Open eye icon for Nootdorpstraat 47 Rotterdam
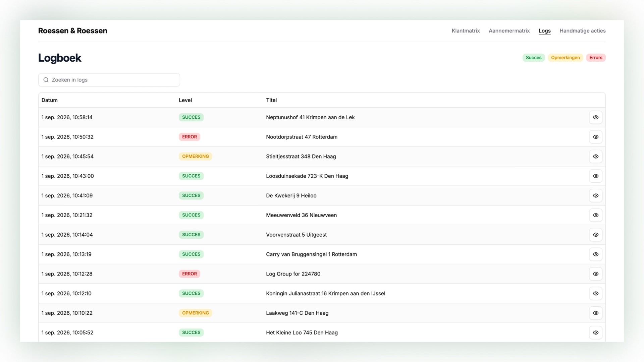The width and height of the screenshot is (644, 362). [x=596, y=137]
